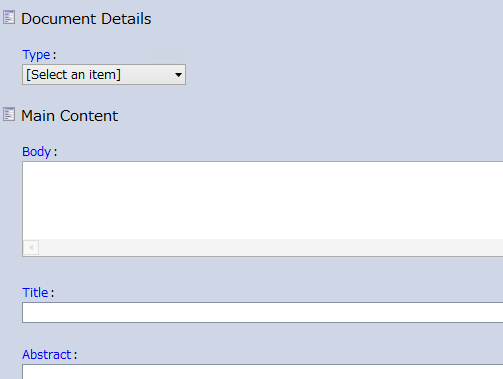Click the '[Select an item]' placeholder text
This screenshot has height=379, width=503.
pos(73,75)
